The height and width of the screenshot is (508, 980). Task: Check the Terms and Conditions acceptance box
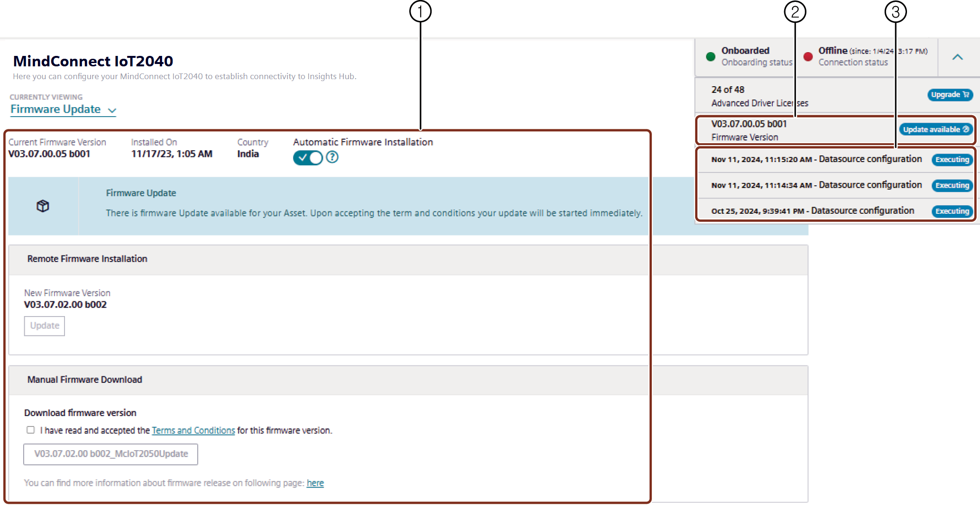[x=31, y=430]
